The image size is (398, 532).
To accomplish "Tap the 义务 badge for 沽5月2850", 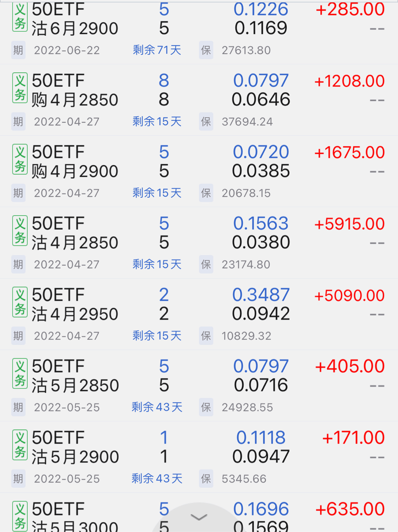I will tap(20, 373).
